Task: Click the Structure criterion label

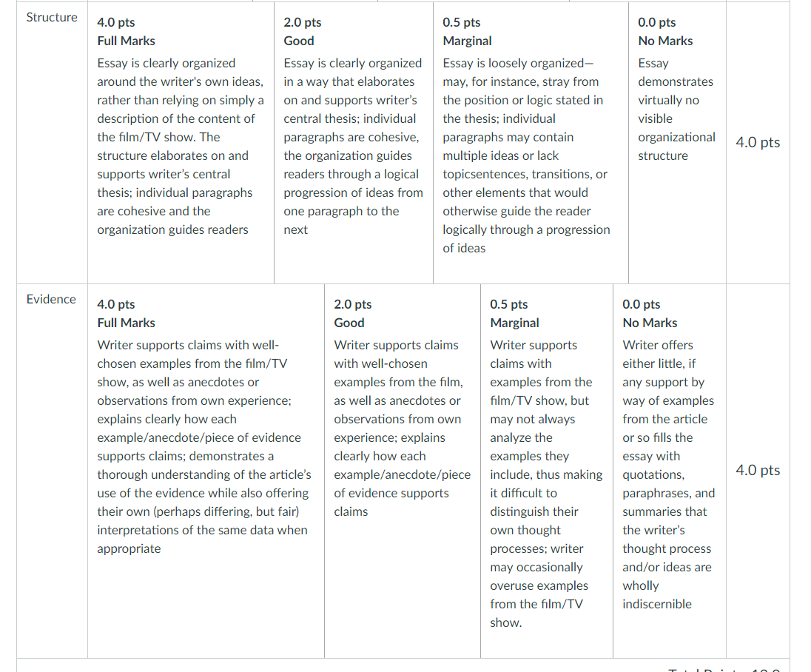Action: pos(52,17)
